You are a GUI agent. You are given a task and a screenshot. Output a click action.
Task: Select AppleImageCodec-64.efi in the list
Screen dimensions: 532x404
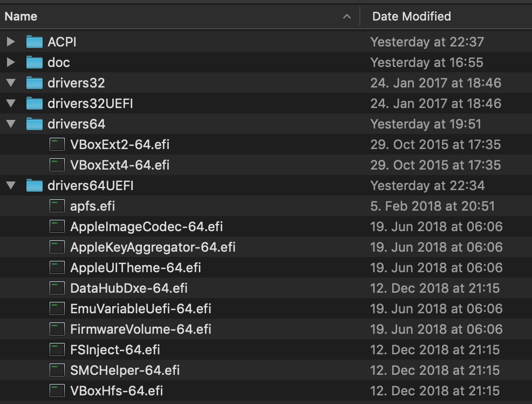pos(146,226)
